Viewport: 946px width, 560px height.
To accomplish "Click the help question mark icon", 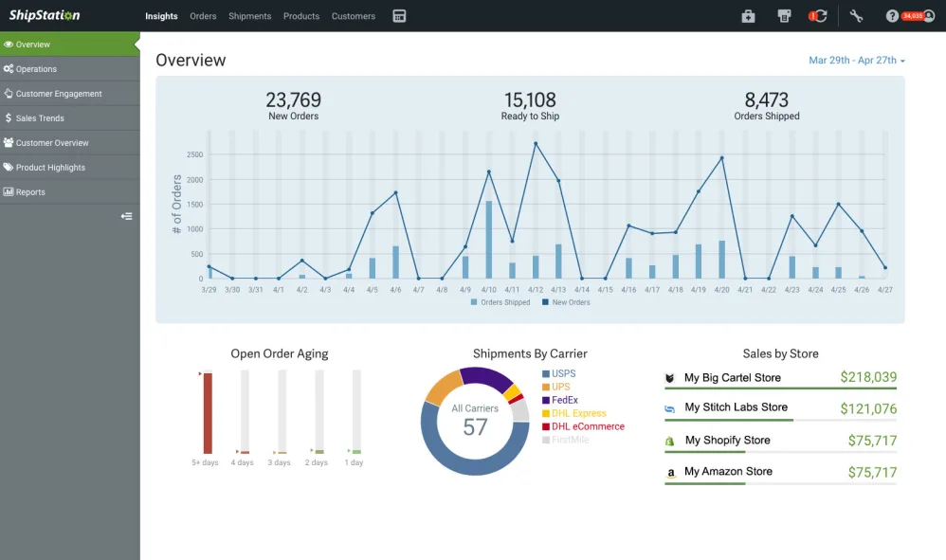I will coord(892,16).
